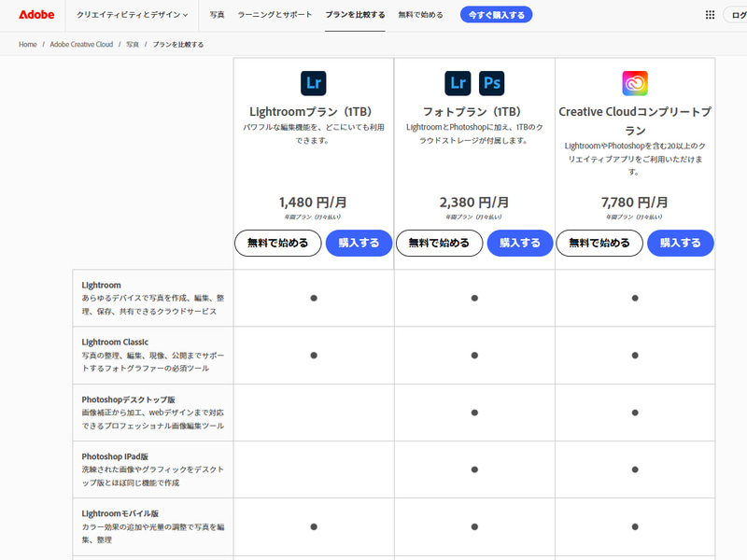747x560 pixels.
Task: Expand the クリエイティビティとデザイン dropdown
Action: [132, 15]
